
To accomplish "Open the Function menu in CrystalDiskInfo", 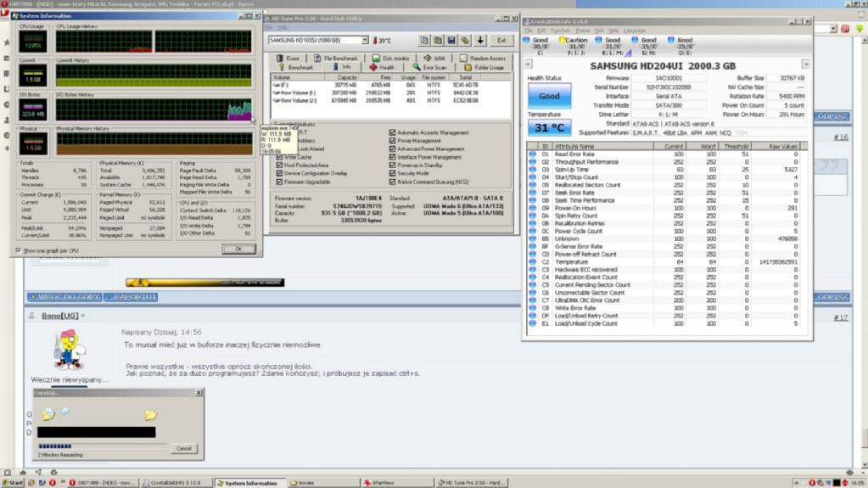I will click(x=560, y=31).
